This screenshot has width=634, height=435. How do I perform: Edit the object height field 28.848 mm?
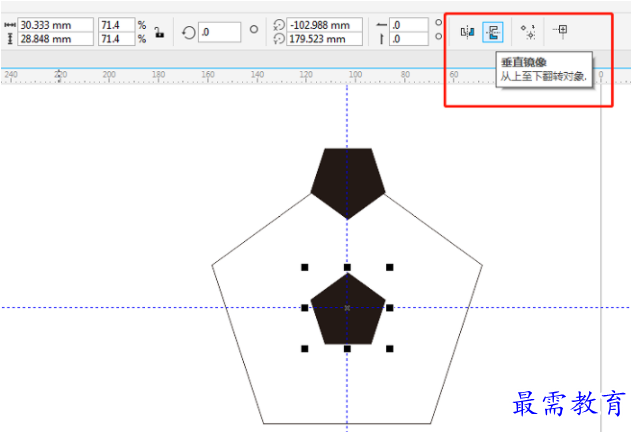click(x=55, y=39)
